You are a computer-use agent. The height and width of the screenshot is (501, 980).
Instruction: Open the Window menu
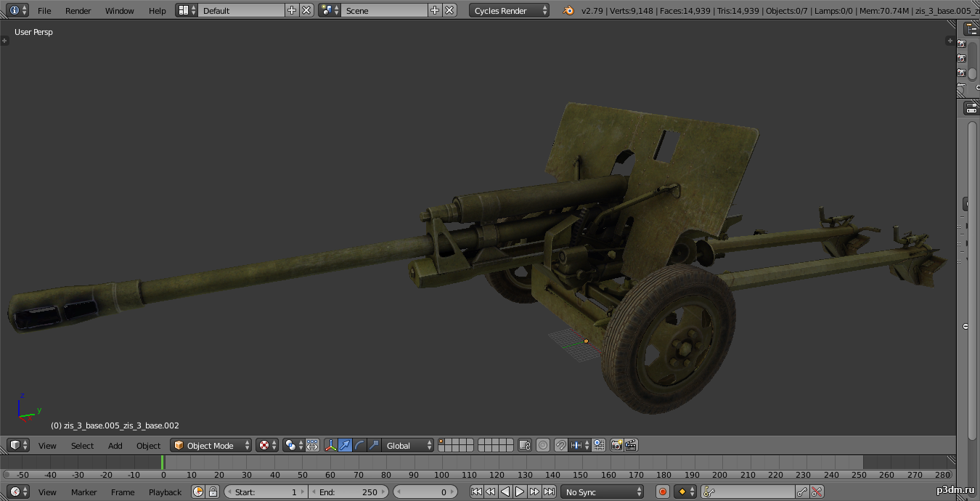tap(120, 11)
